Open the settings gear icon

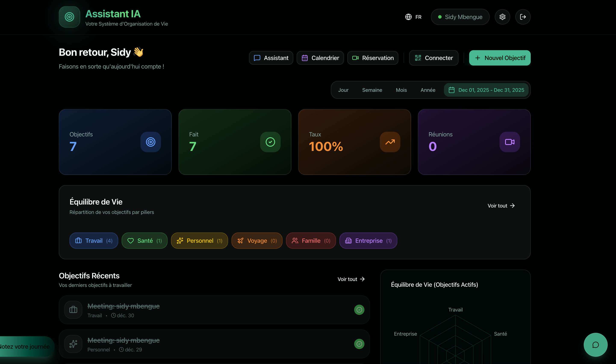tap(502, 17)
